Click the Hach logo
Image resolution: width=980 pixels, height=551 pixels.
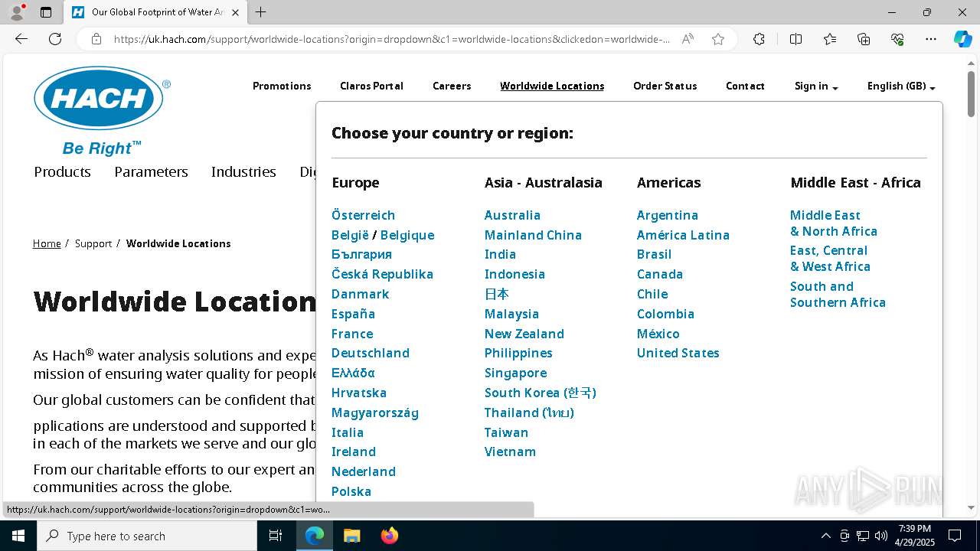[102, 111]
